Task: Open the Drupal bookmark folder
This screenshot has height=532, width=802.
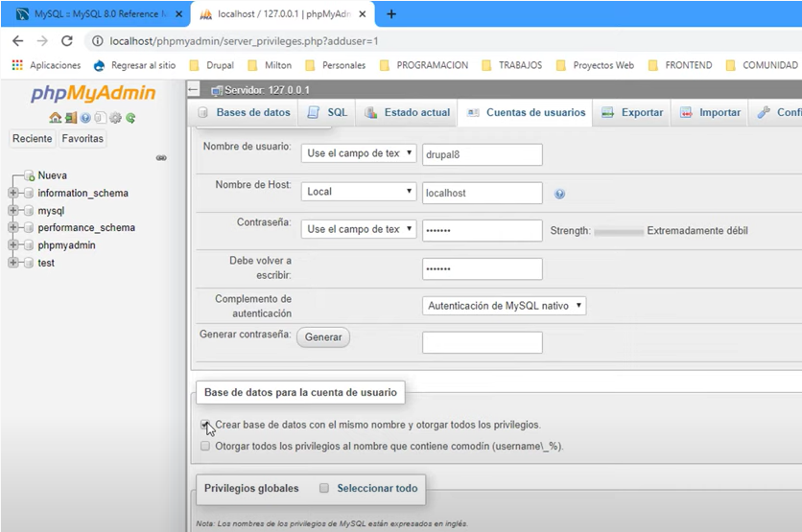Action: click(212, 65)
